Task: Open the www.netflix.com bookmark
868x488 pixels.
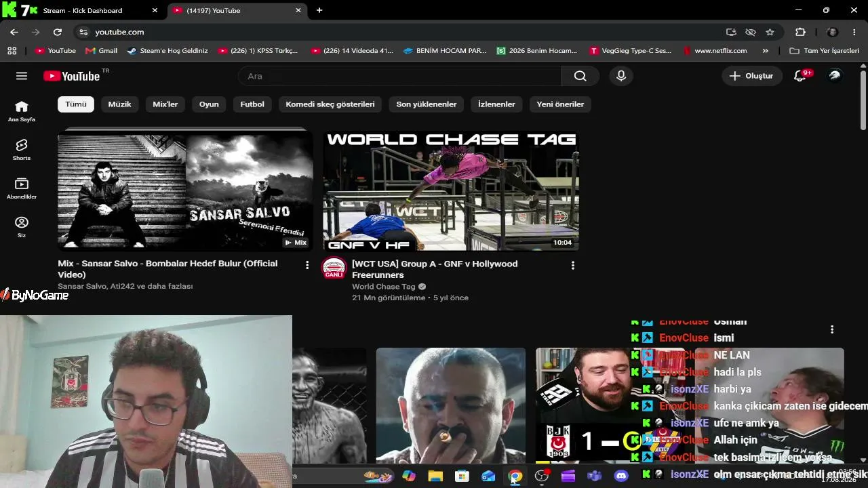Action: [x=715, y=51]
